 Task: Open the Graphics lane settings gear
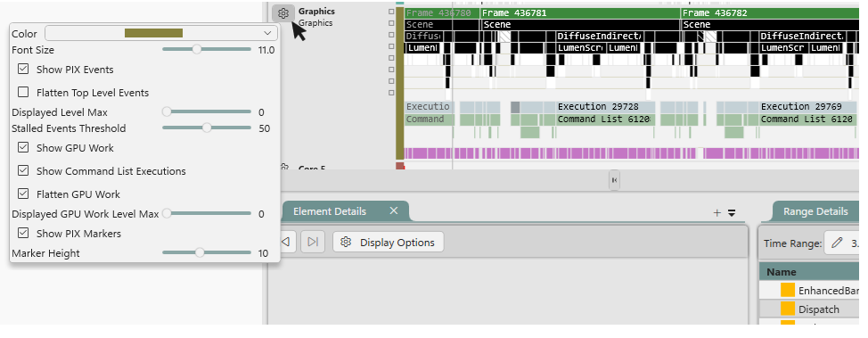pos(283,13)
